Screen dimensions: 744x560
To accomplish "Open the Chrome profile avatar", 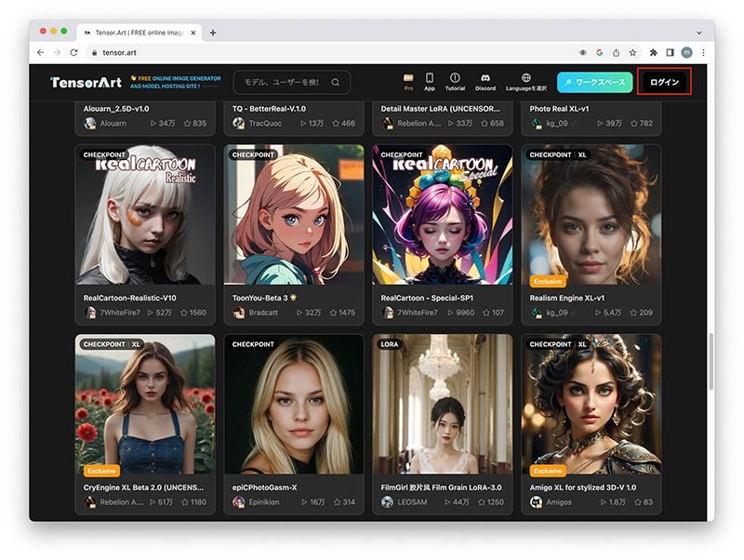I will point(686,53).
